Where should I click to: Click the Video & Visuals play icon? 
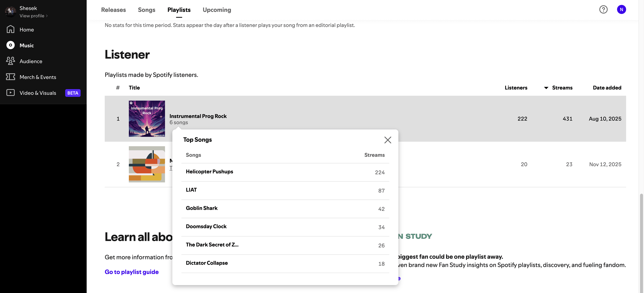coord(10,93)
